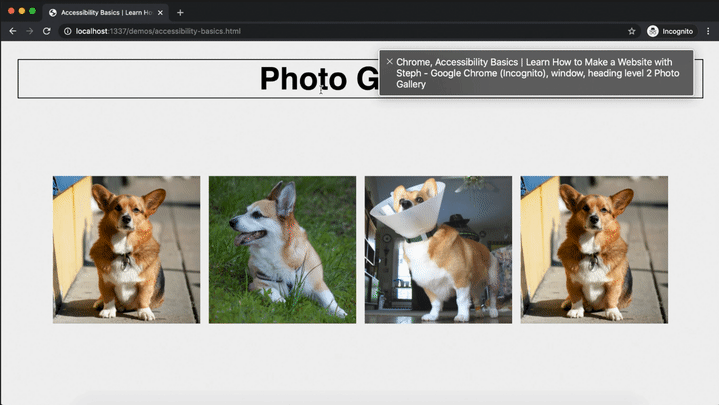Open the corgi lying on grass photo
This screenshot has width=719, height=405.
click(282, 249)
